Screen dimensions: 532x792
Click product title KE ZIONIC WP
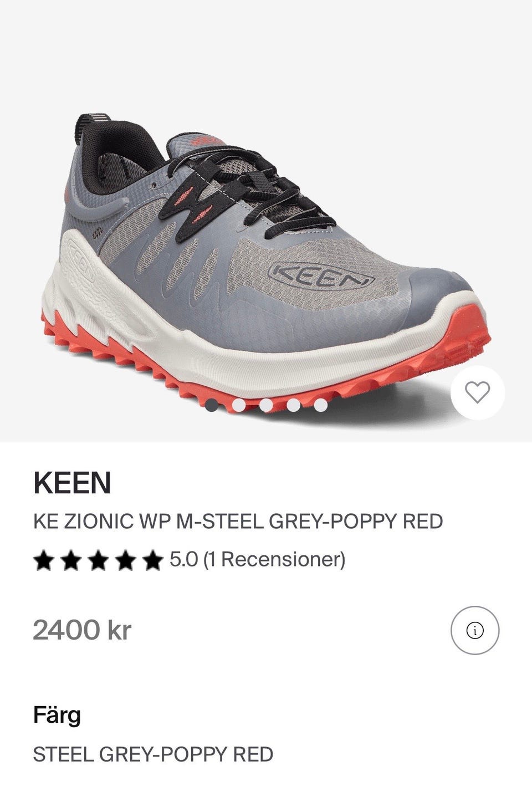coord(238,522)
